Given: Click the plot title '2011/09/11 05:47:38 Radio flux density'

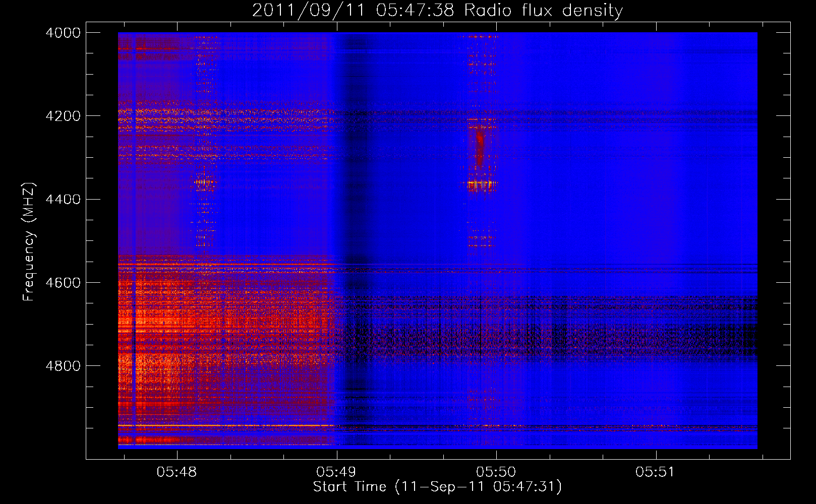Looking at the screenshot, I should (x=437, y=10).
